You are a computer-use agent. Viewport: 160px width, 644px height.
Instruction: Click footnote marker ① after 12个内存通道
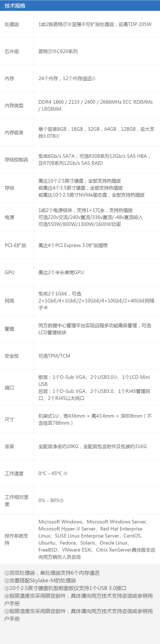(94, 79)
